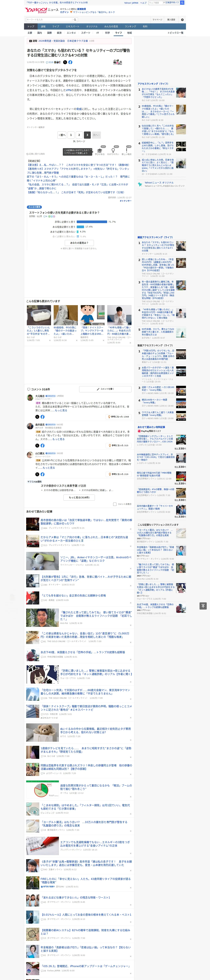This screenshot has height=980, width=210.
Task: Go to the previous page with 前へ
Action: 62,135
